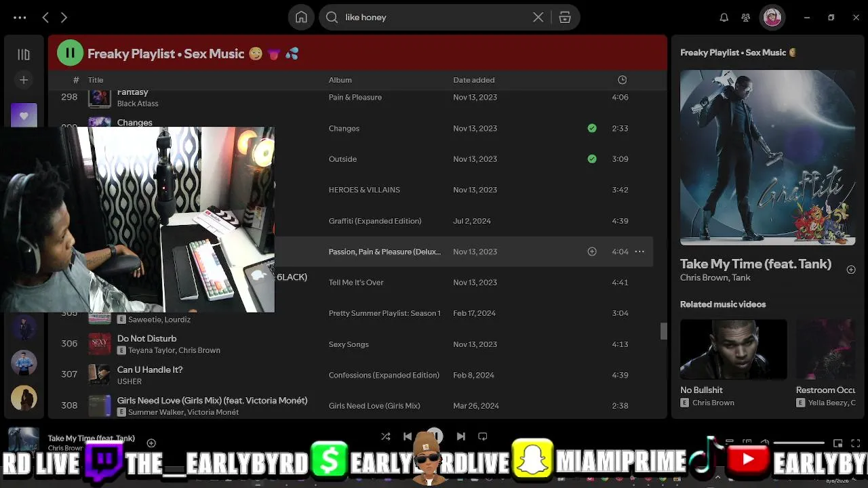This screenshot has height=488, width=868.
Task: Open the Take My Time title in the side panel
Action: 755,264
